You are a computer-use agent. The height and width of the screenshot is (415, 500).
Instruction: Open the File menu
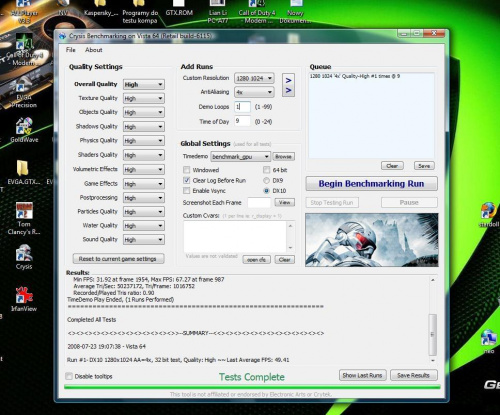click(71, 50)
